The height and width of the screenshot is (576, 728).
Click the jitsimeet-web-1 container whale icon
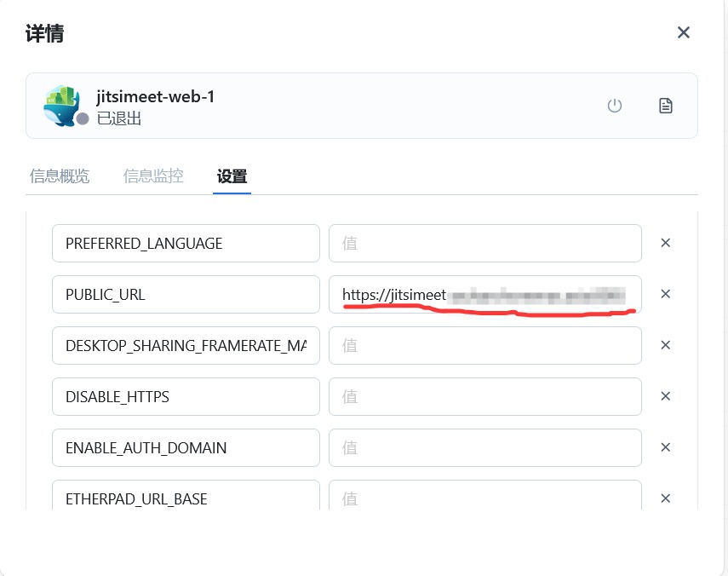pyautogui.click(x=61, y=106)
